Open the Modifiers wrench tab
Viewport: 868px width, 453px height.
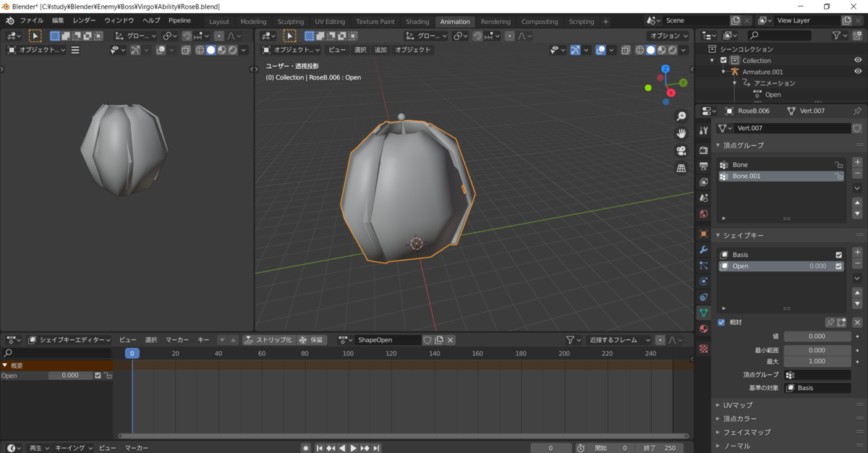tap(703, 250)
